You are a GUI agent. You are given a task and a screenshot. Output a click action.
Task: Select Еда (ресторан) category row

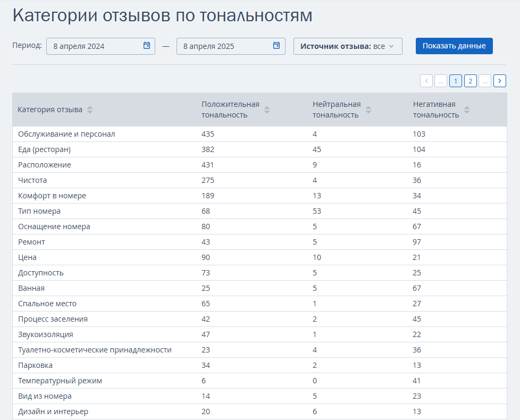(x=44, y=149)
